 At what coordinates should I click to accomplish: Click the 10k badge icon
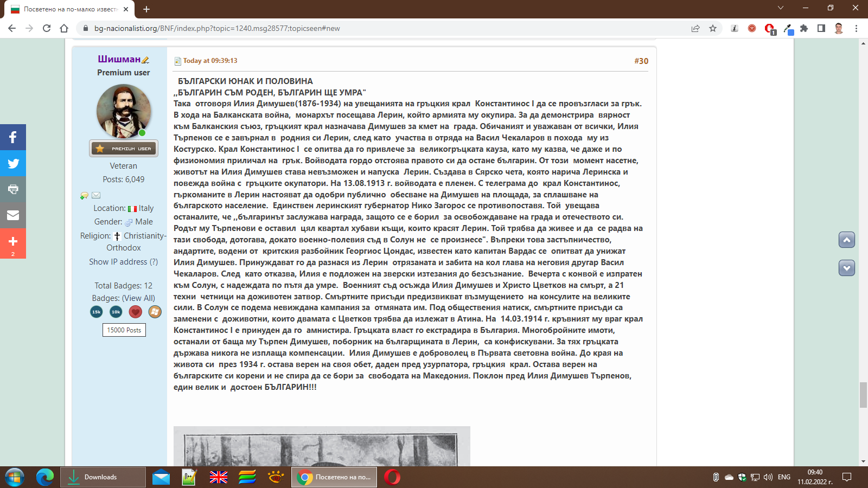point(116,312)
